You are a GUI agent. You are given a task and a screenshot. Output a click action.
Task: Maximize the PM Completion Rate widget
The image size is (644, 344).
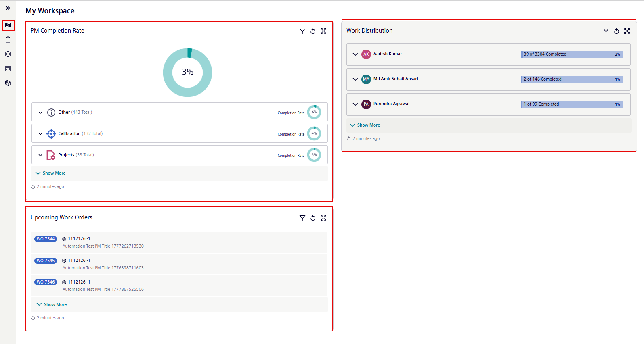click(x=323, y=31)
